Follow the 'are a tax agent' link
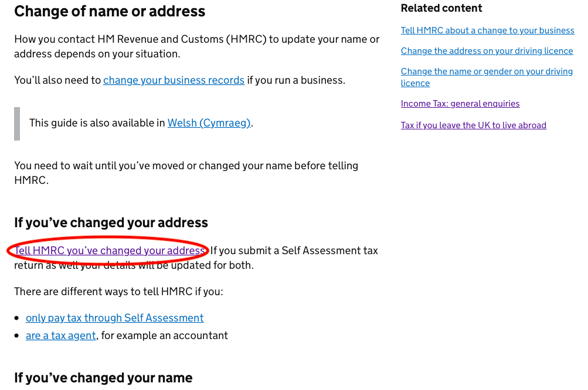This screenshot has height=390, width=588. pos(61,336)
